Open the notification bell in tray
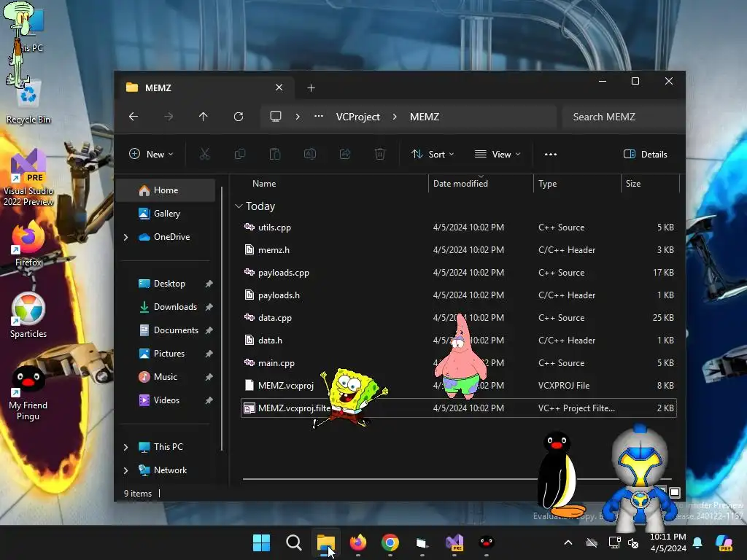The height and width of the screenshot is (560, 747). pos(697,542)
